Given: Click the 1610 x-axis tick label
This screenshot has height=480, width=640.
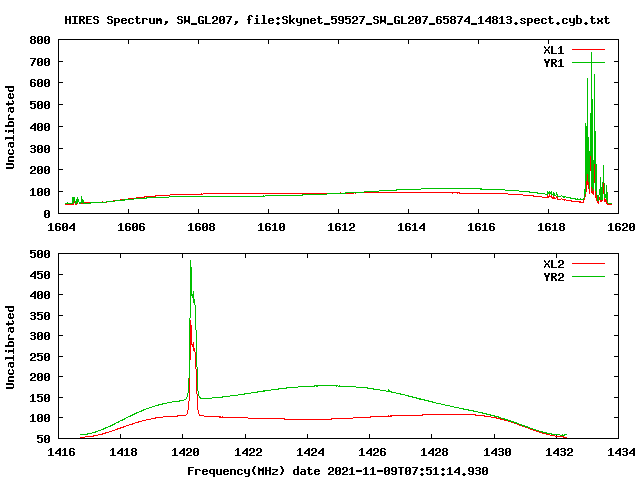Looking at the screenshot, I should click(x=271, y=227).
